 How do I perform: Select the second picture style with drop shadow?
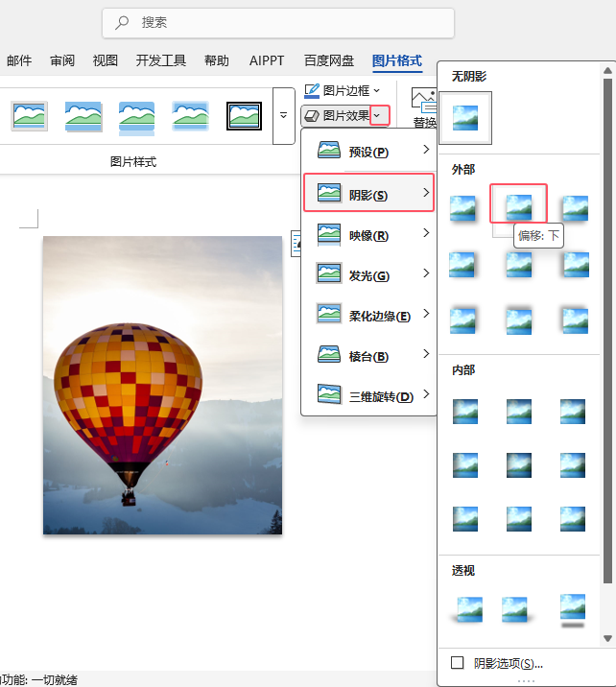tap(83, 116)
